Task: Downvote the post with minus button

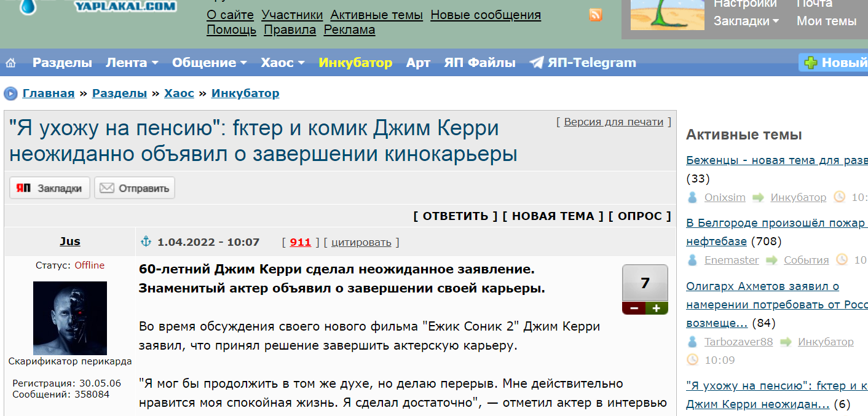Action: coord(634,308)
